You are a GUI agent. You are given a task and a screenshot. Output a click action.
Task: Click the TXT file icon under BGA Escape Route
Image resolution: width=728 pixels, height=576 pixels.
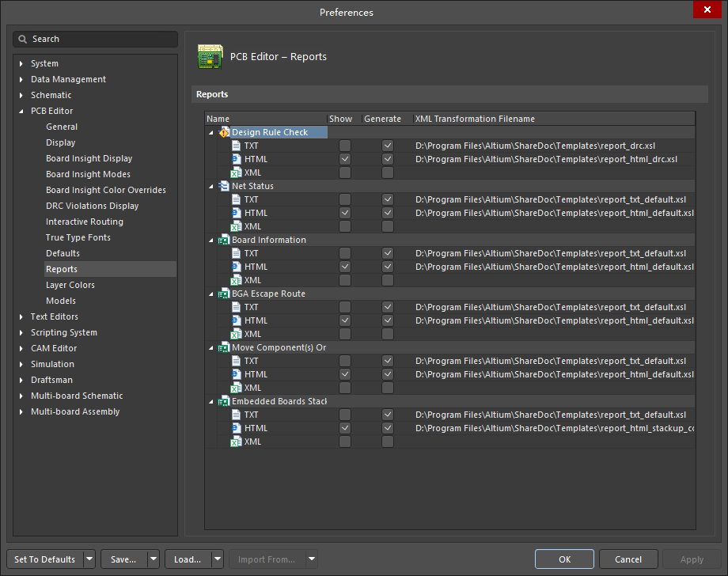point(237,307)
